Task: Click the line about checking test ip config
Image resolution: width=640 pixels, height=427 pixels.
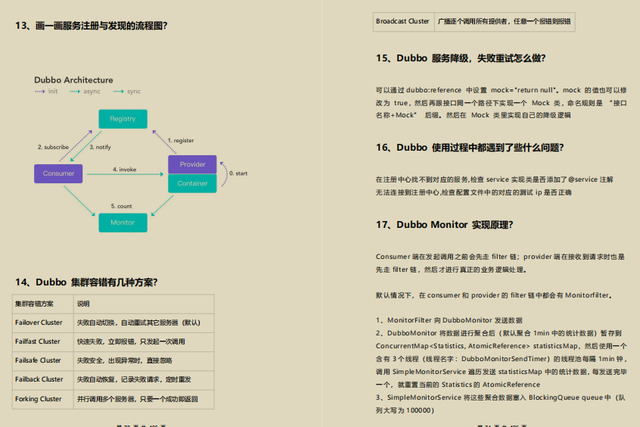Action: [x=473, y=192]
